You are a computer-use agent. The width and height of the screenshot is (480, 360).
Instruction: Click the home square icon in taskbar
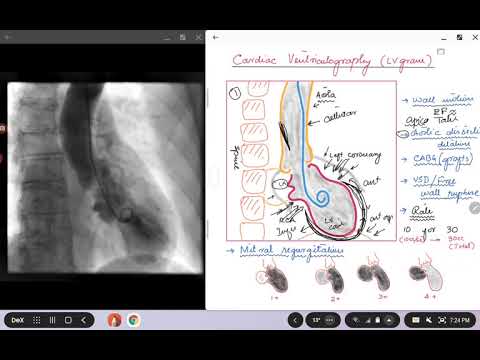tap(68, 320)
